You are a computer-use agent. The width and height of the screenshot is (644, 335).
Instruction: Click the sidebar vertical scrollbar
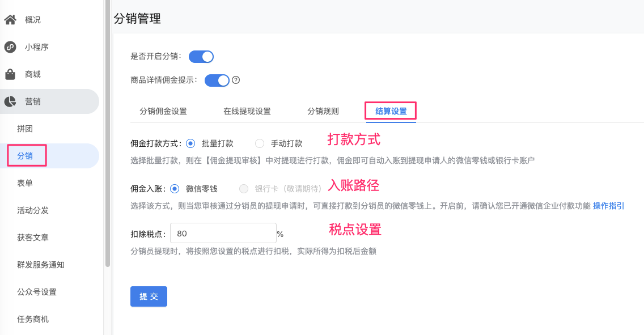point(108,133)
